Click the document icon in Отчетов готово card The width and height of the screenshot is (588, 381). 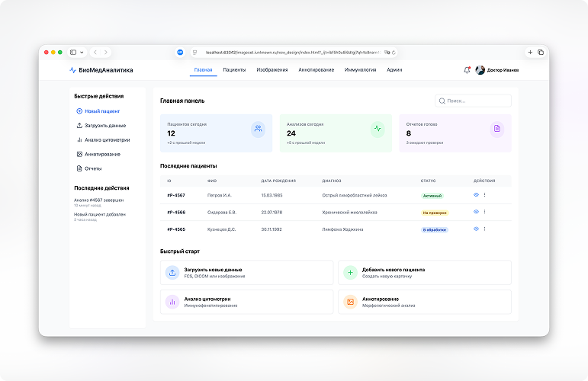[496, 129]
